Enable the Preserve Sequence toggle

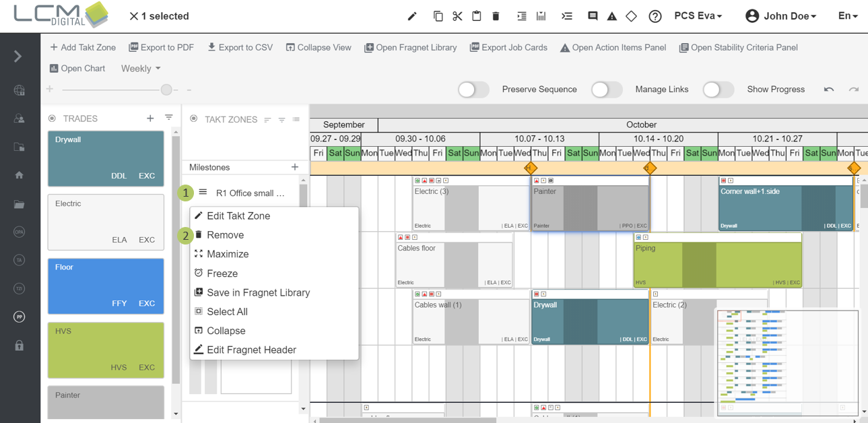[x=473, y=89]
